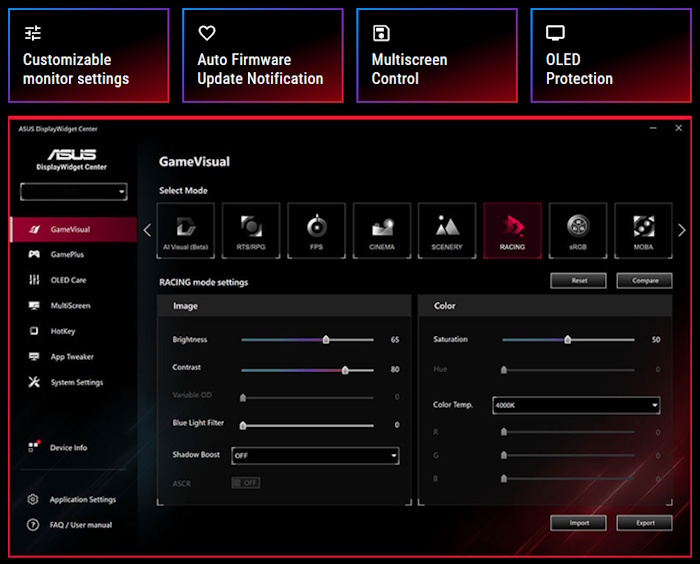Click the Contrast slider handle
The height and width of the screenshot is (564, 700).
click(x=345, y=370)
